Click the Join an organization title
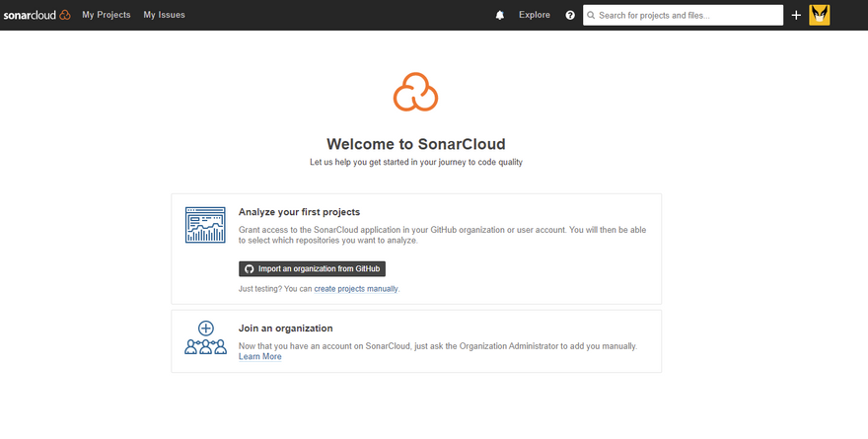868x439 pixels. (x=286, y=329)
